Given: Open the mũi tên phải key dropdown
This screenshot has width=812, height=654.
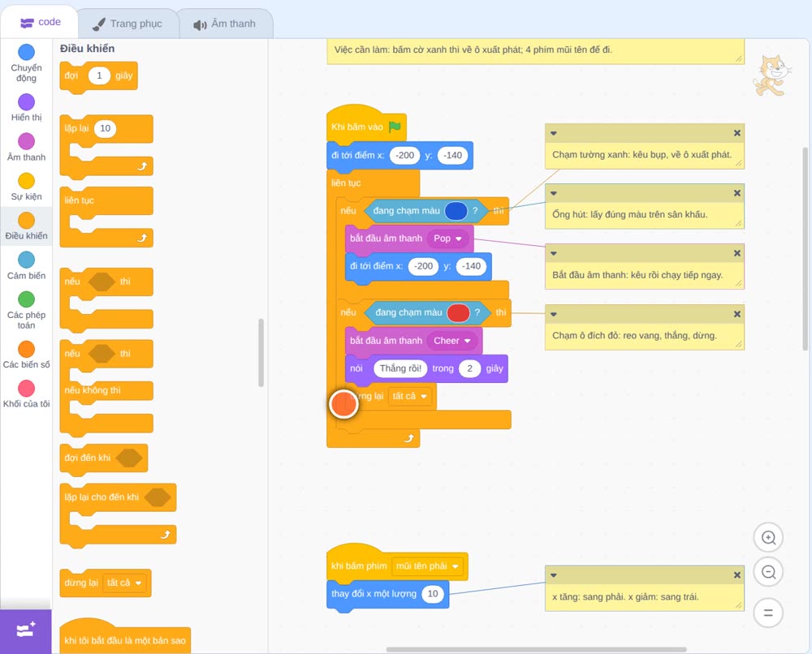Looking at the screenshot, I should pos(427,566).
